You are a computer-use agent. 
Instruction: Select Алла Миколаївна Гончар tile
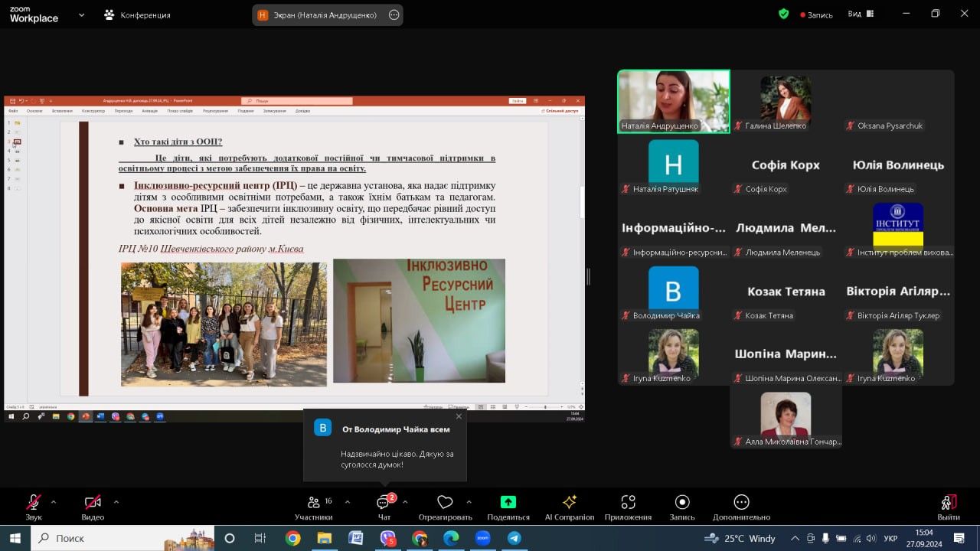pos(786,419)
